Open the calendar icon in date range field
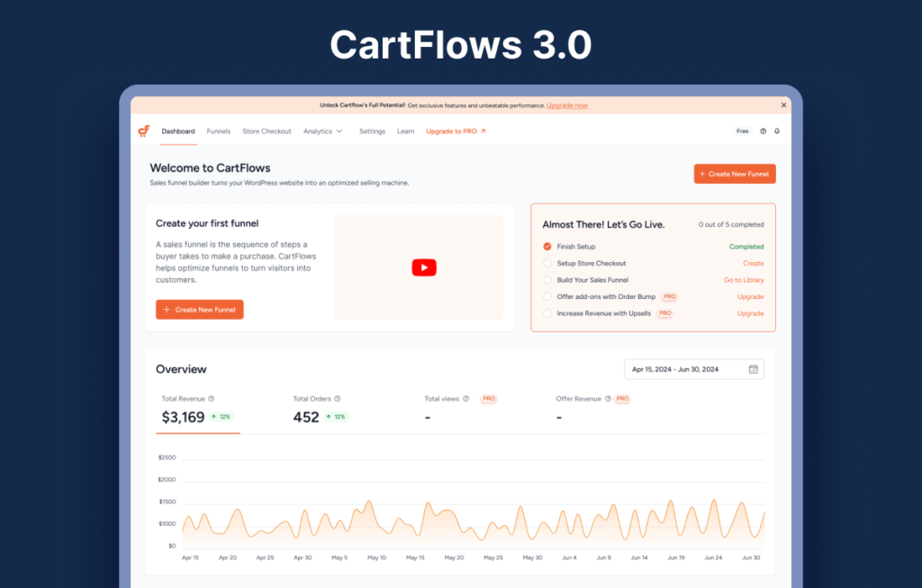The width and height of the screenshot is (922, 588). [754, 369]
